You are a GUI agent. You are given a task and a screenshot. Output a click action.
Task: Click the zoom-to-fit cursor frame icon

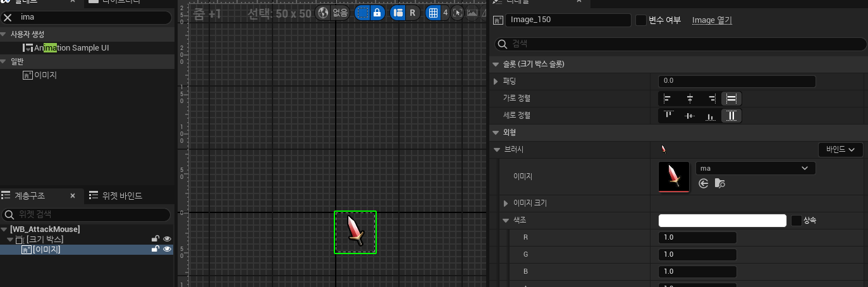457,13
